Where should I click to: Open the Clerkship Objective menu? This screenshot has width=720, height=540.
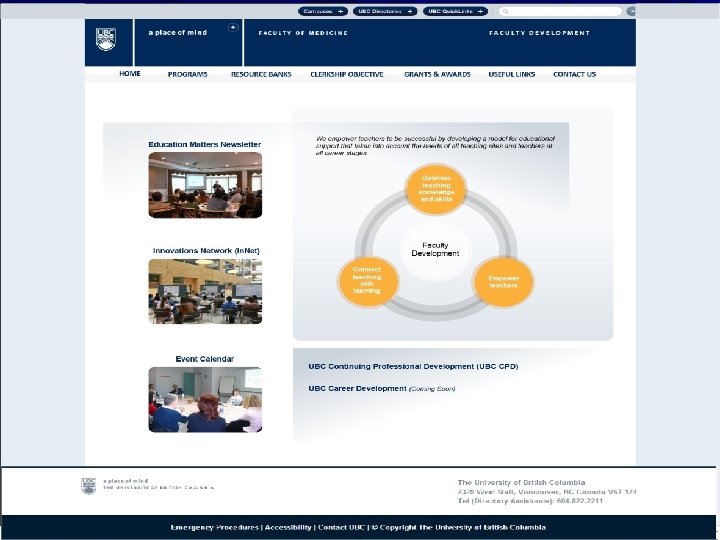tap(347, 74)
